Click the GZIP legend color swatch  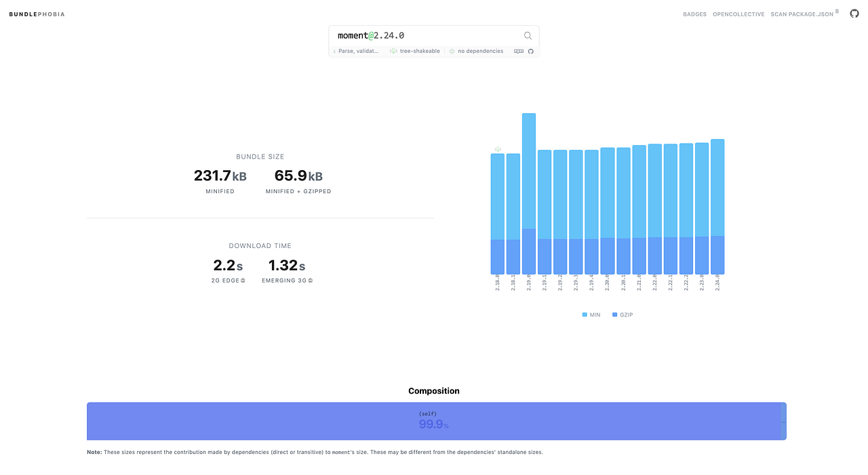coord(615,315)
